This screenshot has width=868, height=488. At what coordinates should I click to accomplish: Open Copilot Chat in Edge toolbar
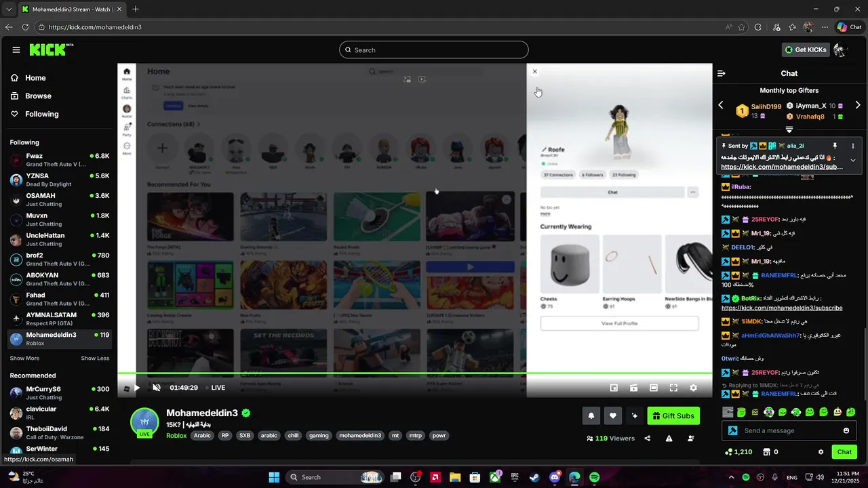point(848,27)
